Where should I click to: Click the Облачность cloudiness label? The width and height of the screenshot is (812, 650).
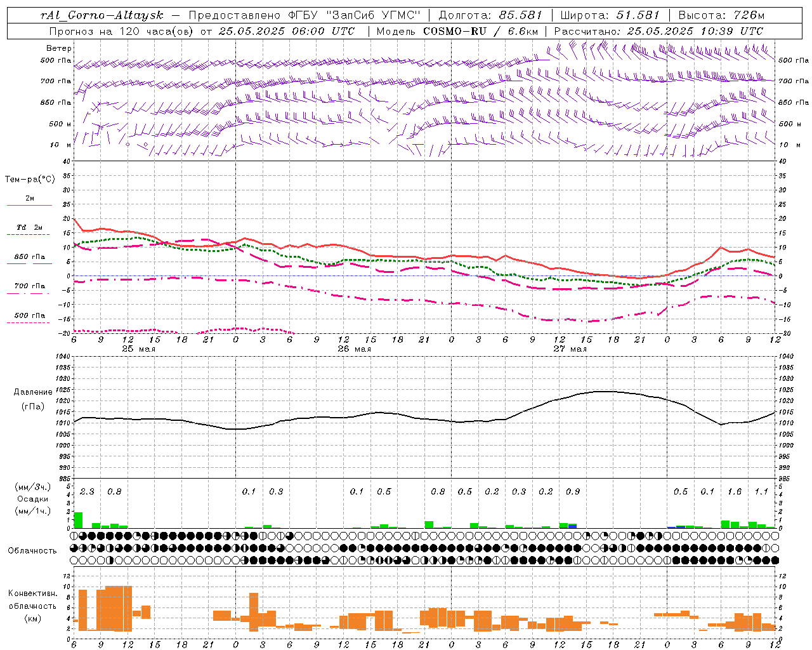(x=32, y=550)
